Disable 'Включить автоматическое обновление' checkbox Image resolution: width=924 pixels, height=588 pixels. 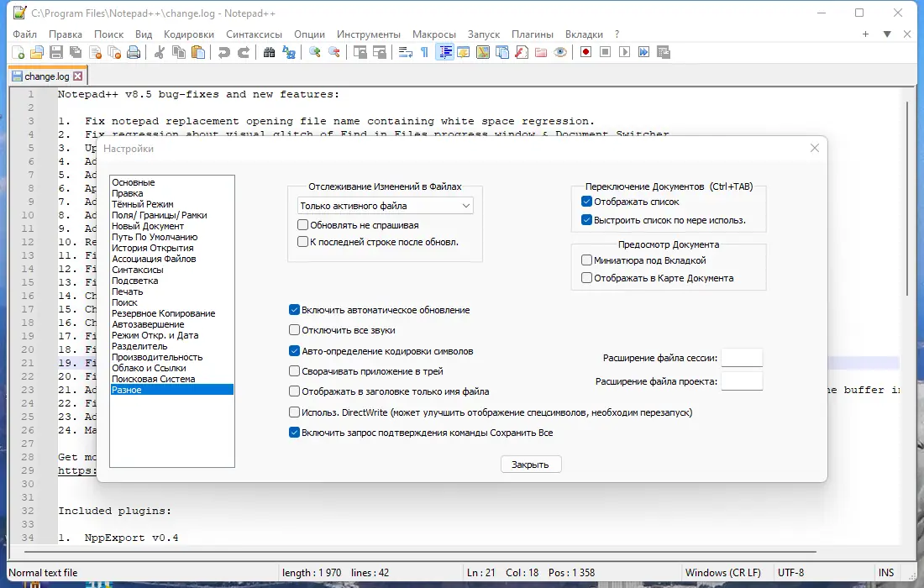[x=295, y=309]
